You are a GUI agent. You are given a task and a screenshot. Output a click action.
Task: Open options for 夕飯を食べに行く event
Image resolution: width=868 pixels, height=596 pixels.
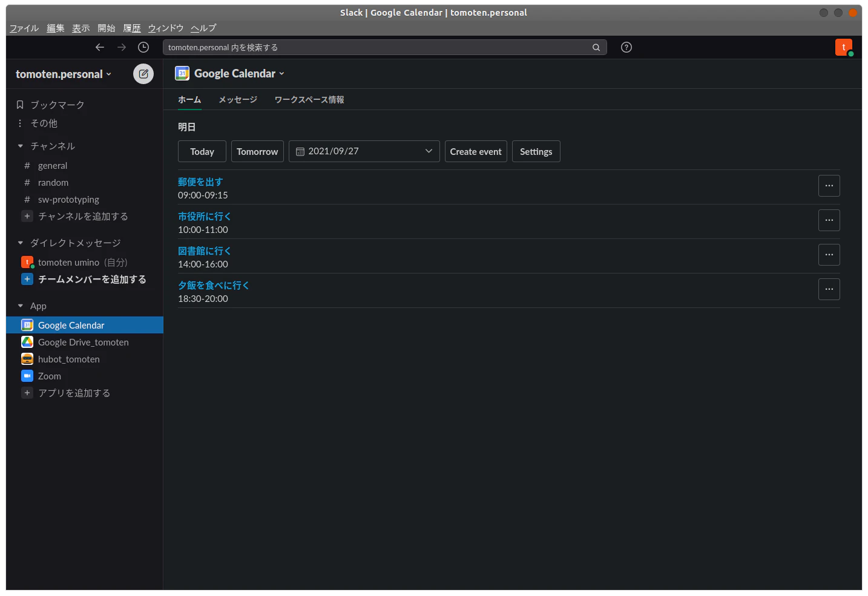(829, 289)
